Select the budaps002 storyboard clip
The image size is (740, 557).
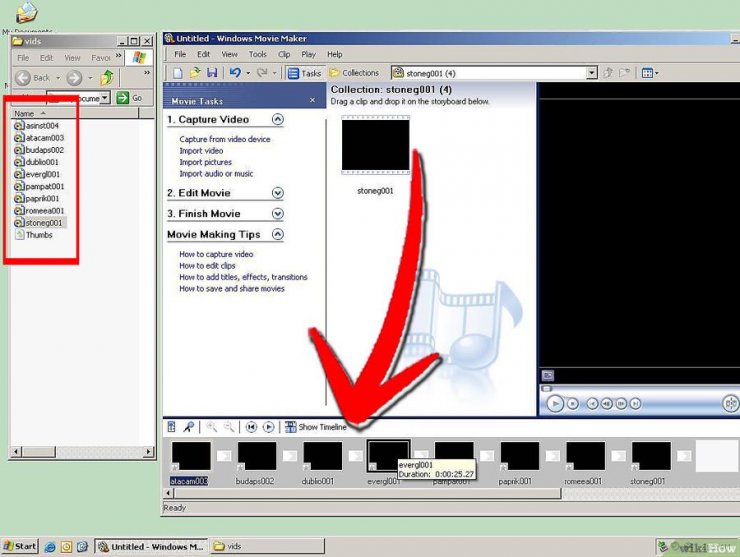[257, 456]
